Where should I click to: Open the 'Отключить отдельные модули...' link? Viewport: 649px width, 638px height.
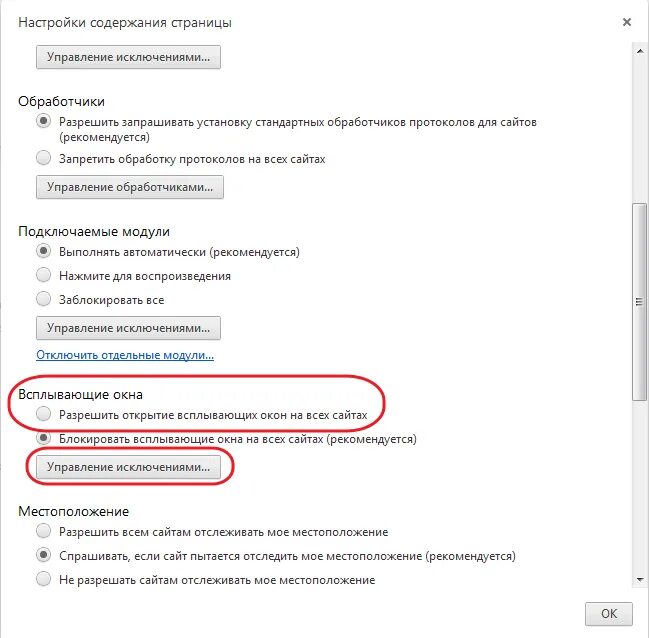[125, 355]
